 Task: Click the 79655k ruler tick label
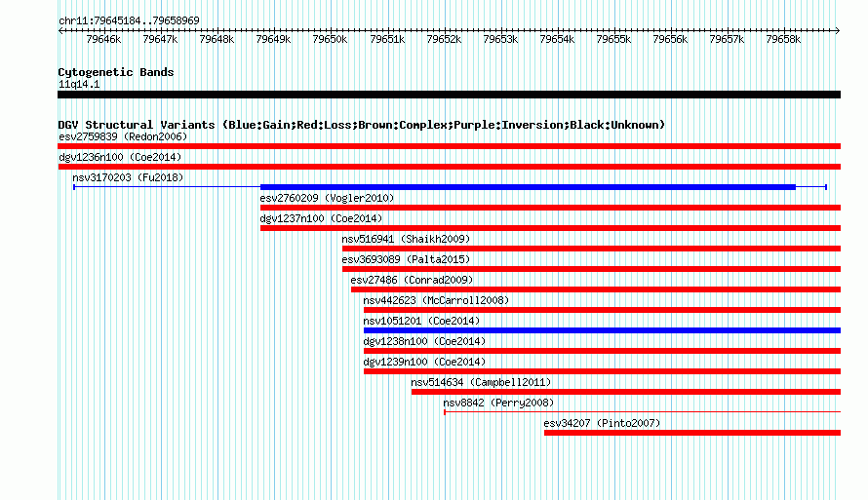click(x=613, y=39)
